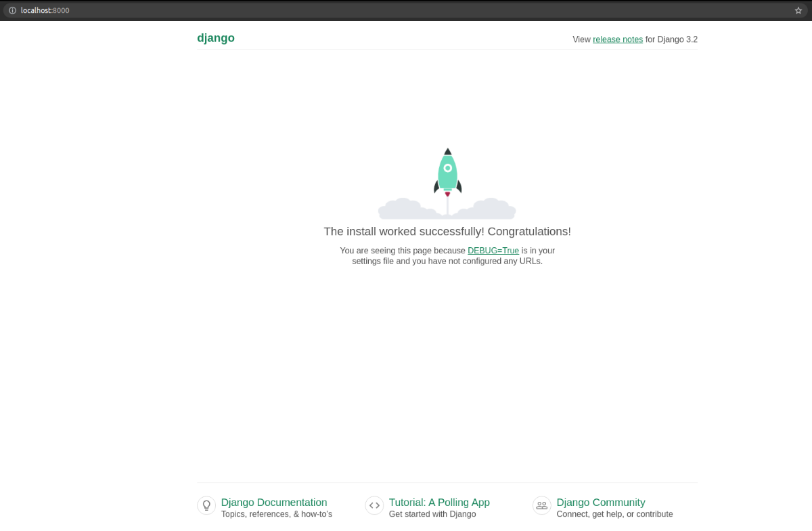Open Django Community link

pyautogui.click(x=601, y=503)
